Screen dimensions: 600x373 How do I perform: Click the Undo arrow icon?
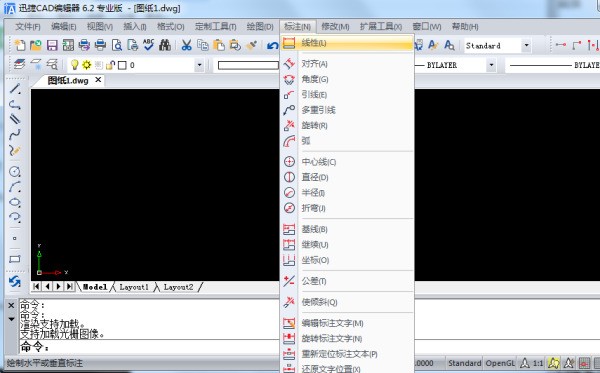(x=272, y=46)
